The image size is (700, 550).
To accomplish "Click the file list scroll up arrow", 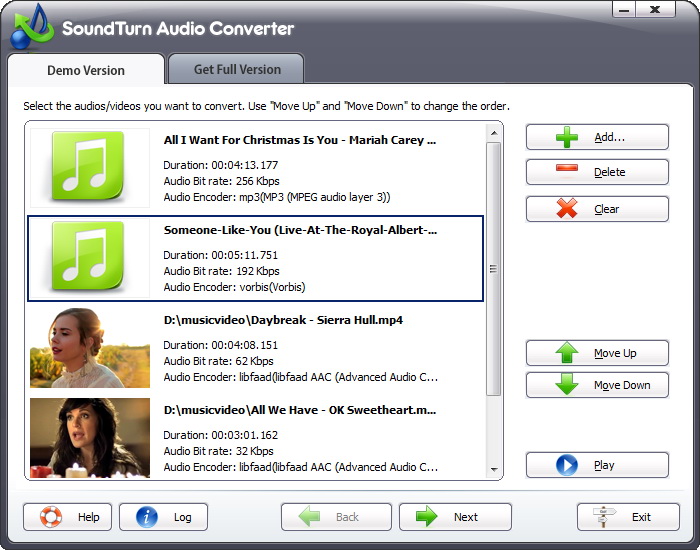I will 494,133.
